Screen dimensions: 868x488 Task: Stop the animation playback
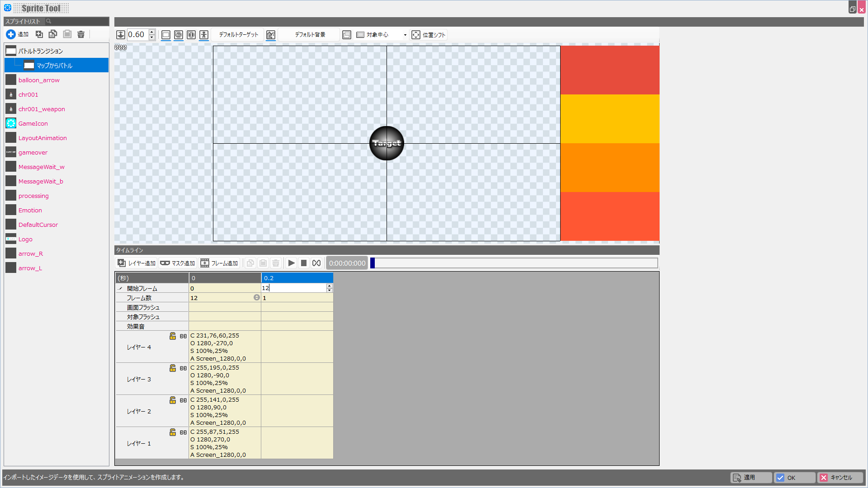coord(304,263)
